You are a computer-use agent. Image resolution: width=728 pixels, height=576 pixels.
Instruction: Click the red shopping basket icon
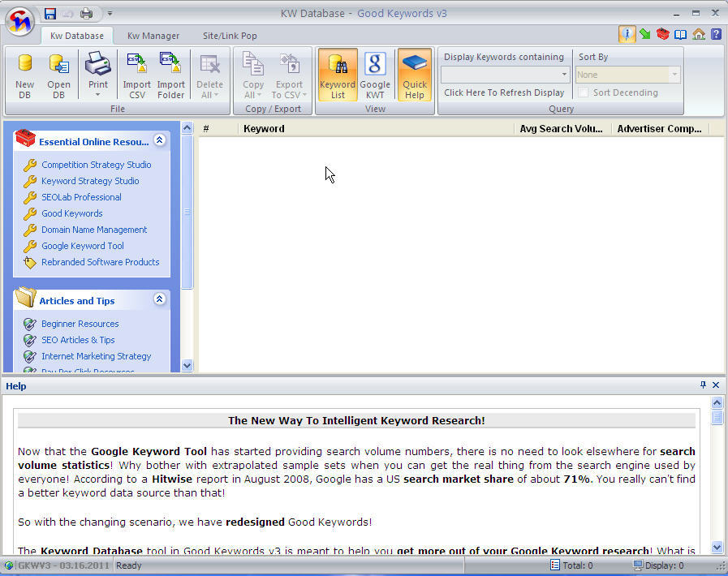tap(661, 32)
